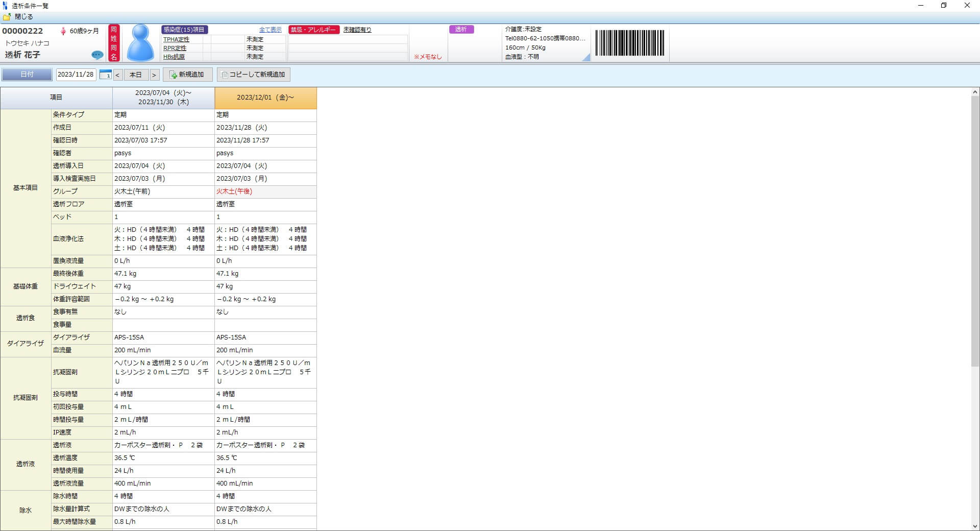Open the patient comment speech bubble
The width and height of the screenshot is (980, 531).
pos(97,55)
